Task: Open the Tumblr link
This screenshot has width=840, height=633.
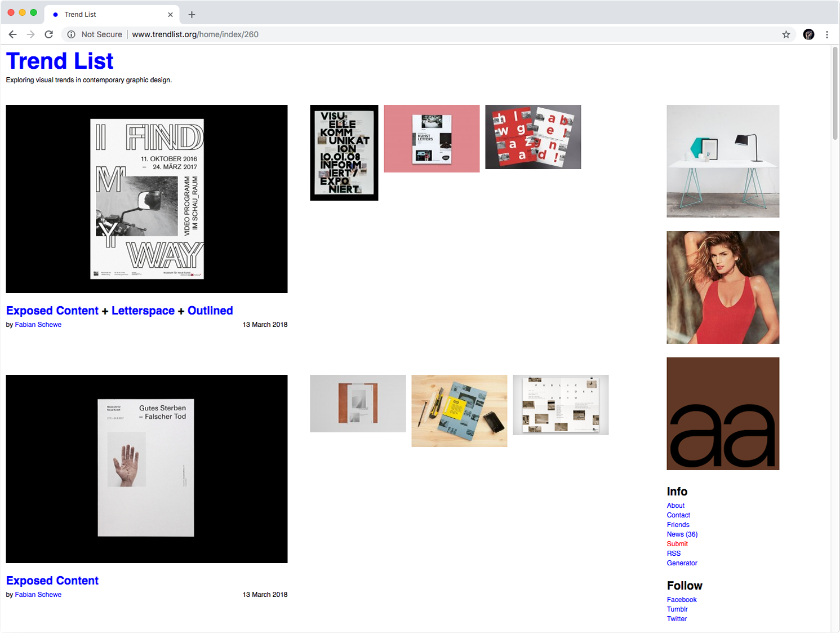Action: pyautogui.click(x=677, y=609)
